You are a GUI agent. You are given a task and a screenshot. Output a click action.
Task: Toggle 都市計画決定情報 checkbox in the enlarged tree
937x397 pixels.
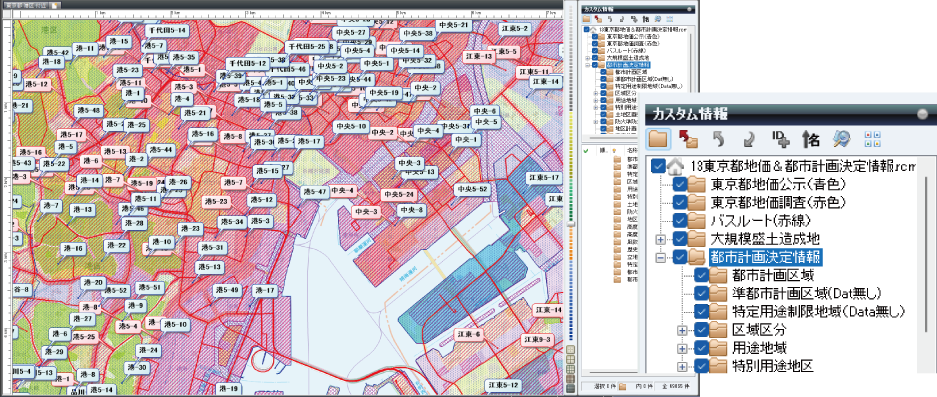(679, 257)
